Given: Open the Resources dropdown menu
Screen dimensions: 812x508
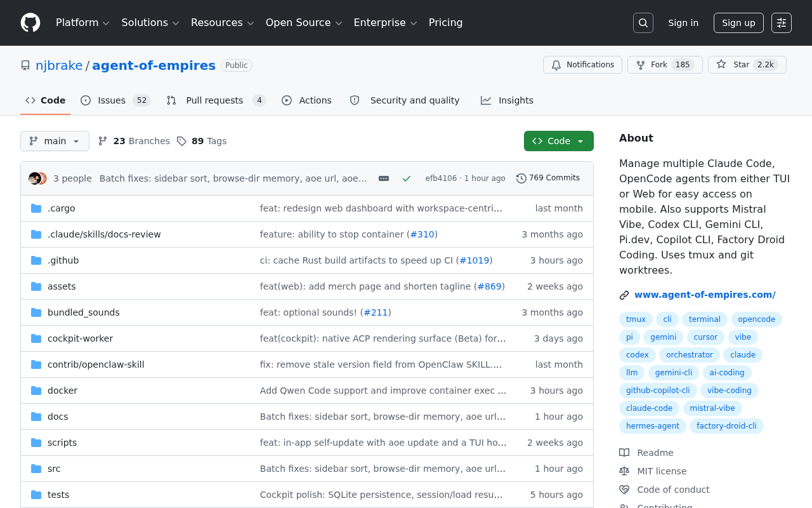Looking at the screenshot, I should (222, 23).
